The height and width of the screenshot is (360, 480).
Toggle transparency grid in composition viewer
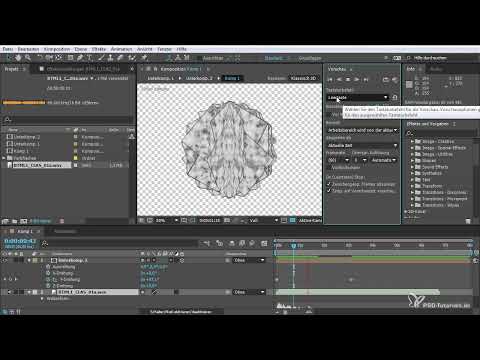(293, 220)
